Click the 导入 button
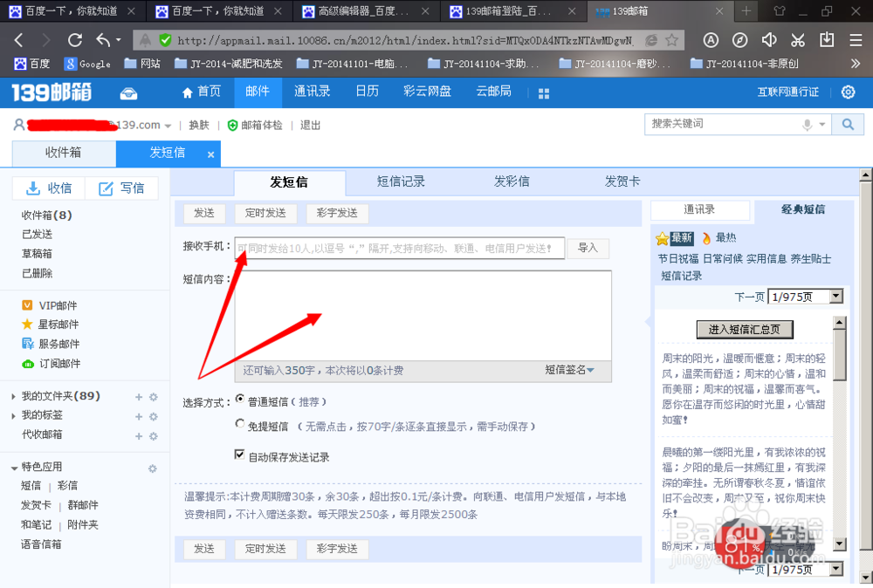 [x=588, y=248]
